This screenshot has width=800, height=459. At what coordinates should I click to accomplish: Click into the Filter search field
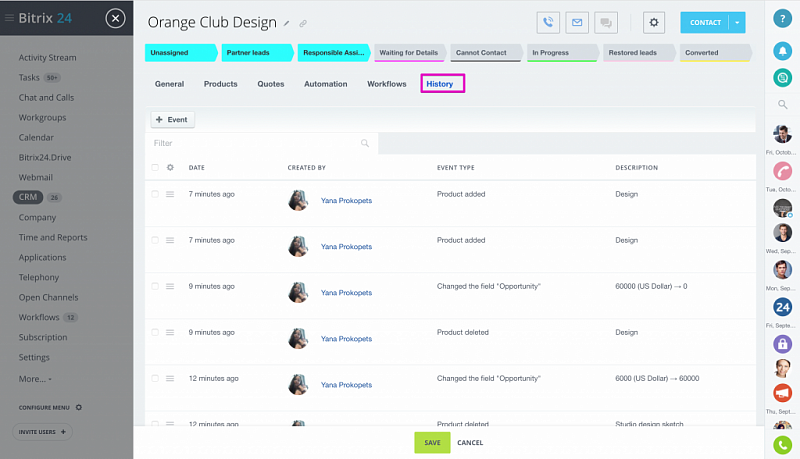pos(255,143)
